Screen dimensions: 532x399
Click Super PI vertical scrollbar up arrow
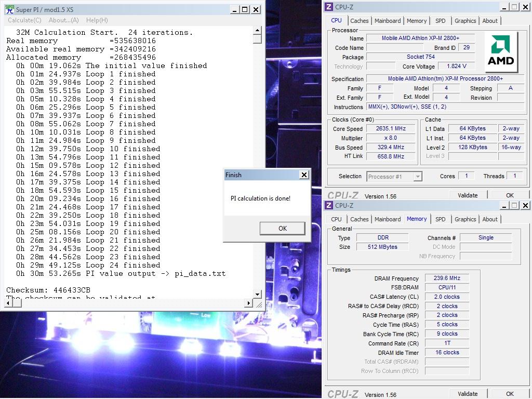[x=257, y=31]
